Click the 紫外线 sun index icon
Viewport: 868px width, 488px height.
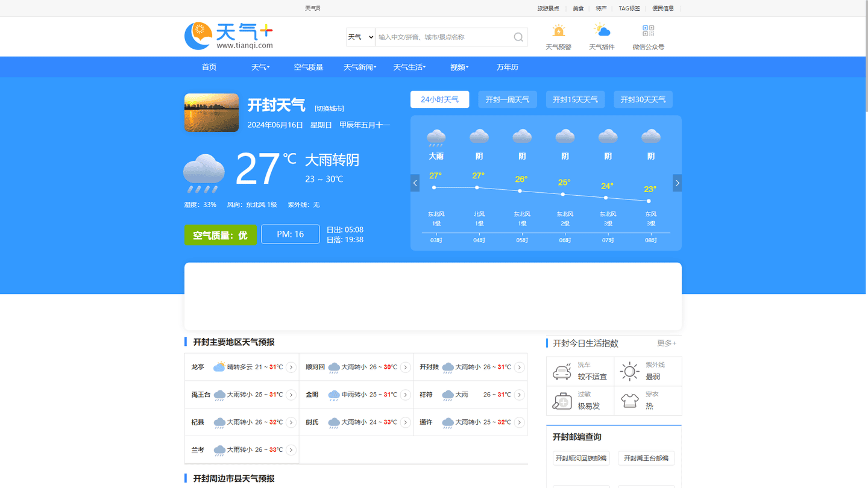tap(629, 372)
